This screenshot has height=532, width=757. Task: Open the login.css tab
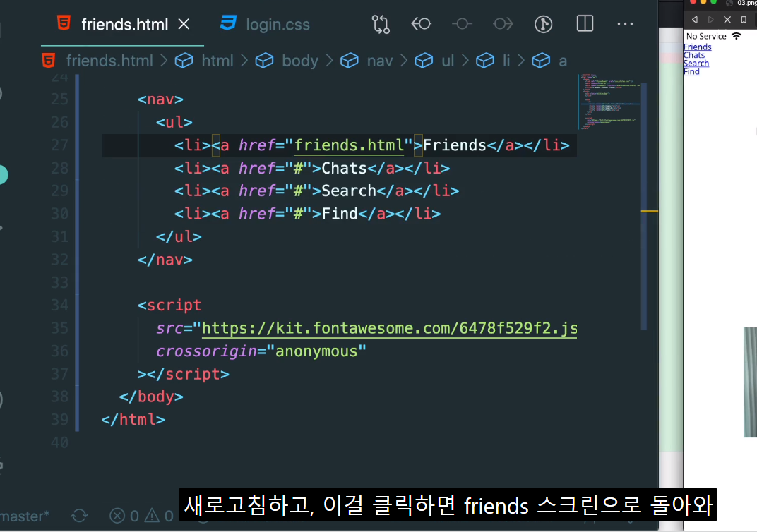(x=278, y=24)
